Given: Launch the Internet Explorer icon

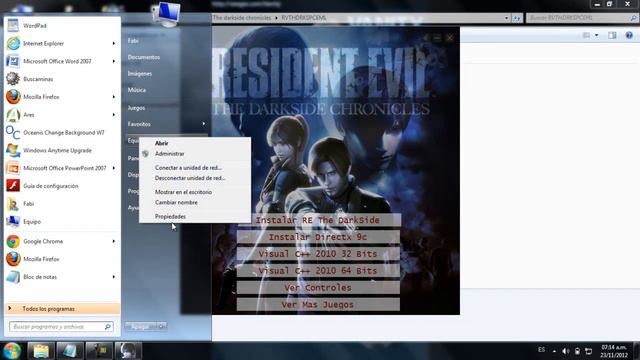Looking at the screenshot, I should [x=13, y=43].
